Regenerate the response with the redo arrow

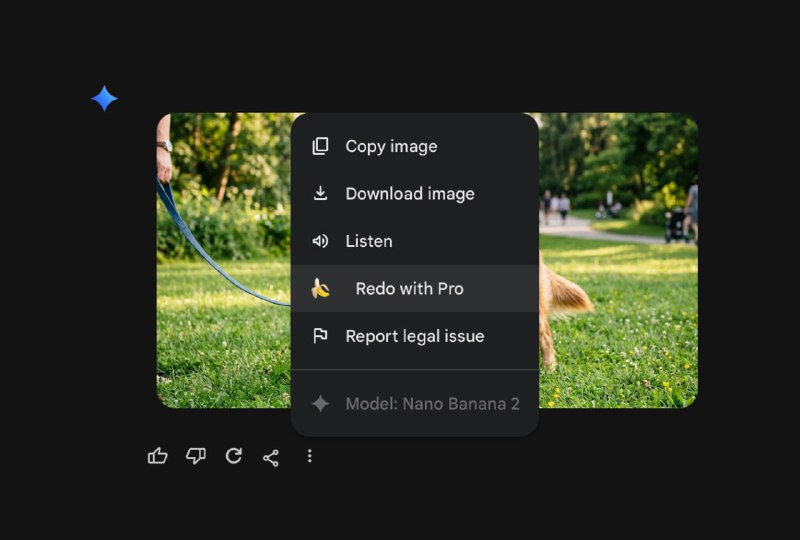point(234,456)
